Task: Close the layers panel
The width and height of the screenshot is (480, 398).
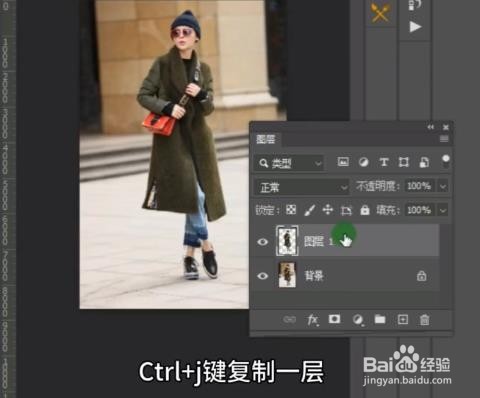Action: coord(446,127)
